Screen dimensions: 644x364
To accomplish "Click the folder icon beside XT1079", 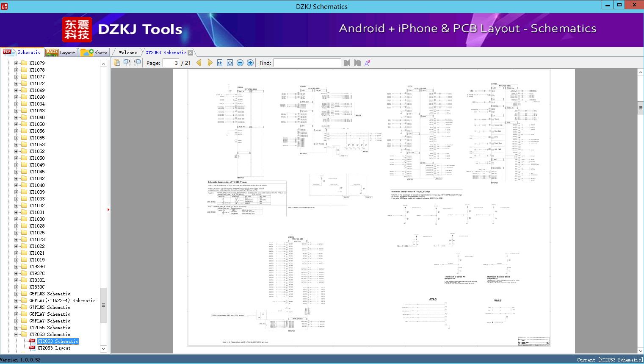I will (24, 63).
